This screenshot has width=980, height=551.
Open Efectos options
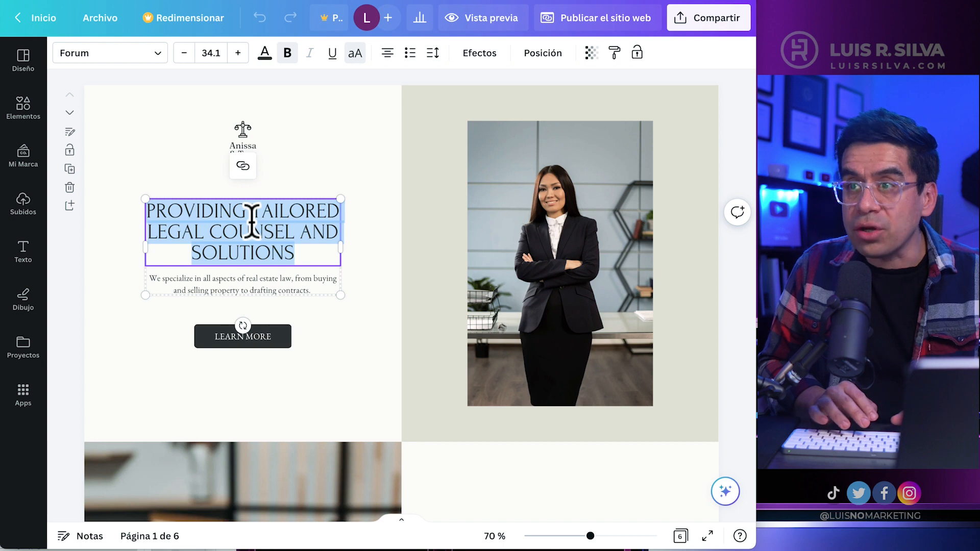pyautogui.click(x=479, y=53)
